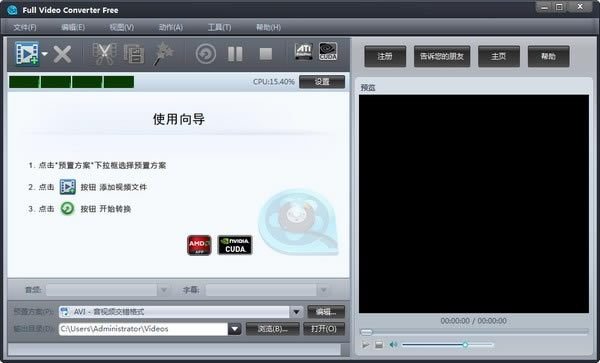Toggle ATI Stream acceleration icon
The width and height of the screenshot is (600, 363).
[x=303, y=52]
